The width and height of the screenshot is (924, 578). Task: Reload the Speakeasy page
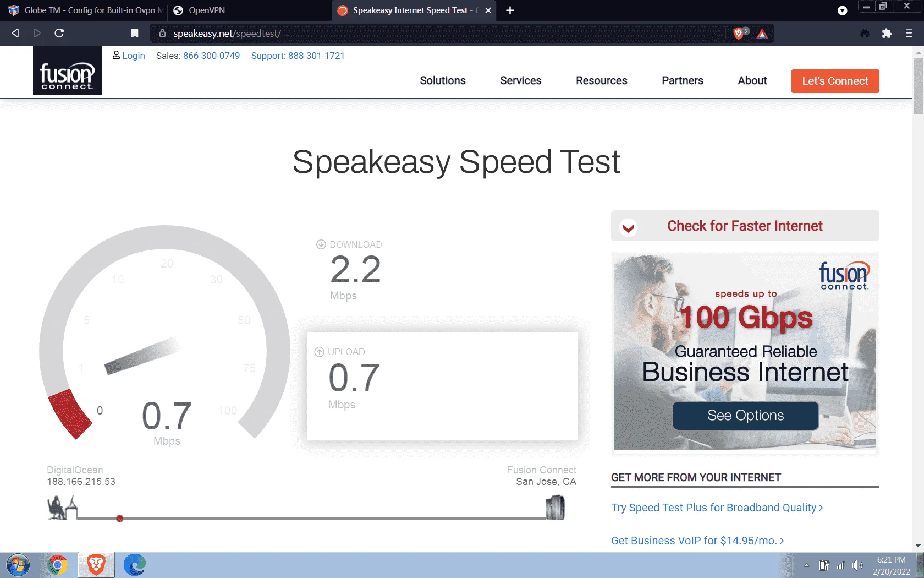(59, 33)
